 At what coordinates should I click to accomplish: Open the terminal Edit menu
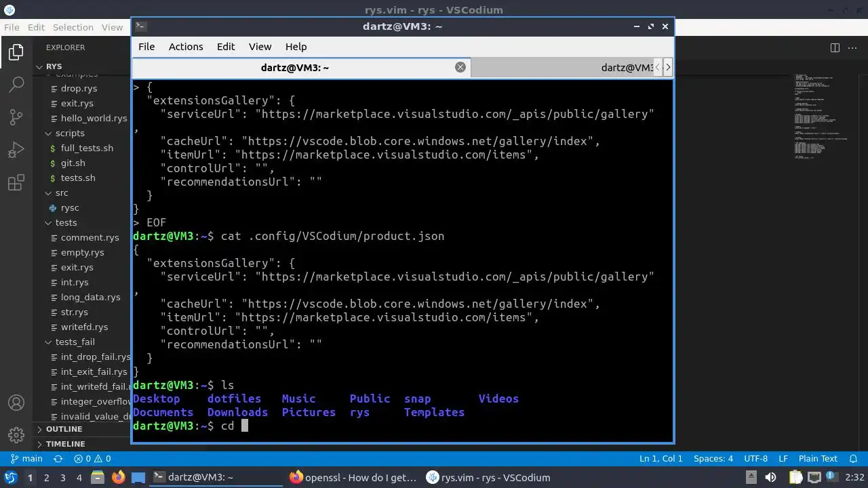[x=226, y=47]
